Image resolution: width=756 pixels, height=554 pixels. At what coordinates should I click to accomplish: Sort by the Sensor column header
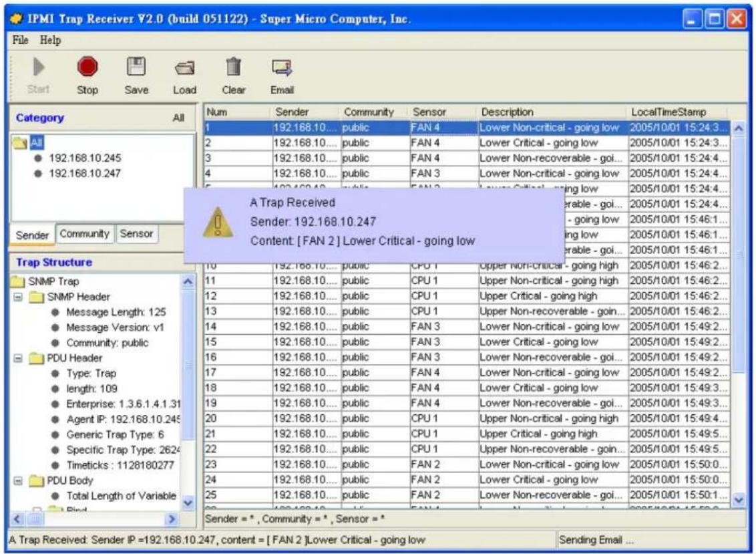[443, 112]
